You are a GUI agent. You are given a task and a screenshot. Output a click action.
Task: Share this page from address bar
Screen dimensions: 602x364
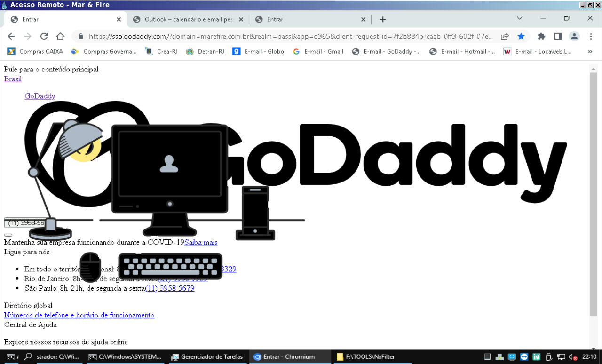[x=505, y=36]
